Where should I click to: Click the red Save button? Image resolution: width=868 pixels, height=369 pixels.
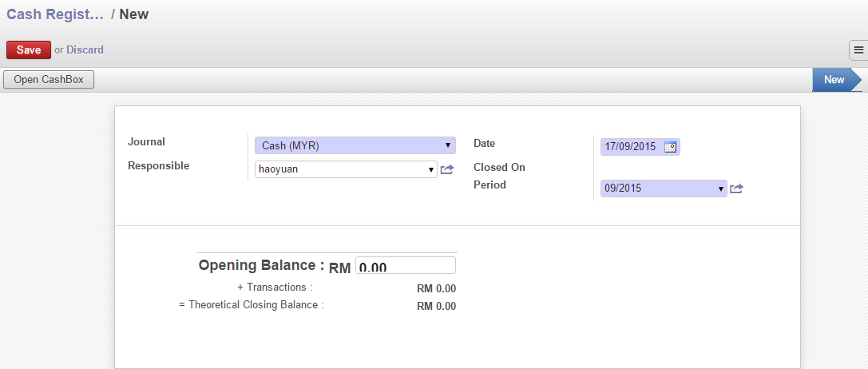29,50
